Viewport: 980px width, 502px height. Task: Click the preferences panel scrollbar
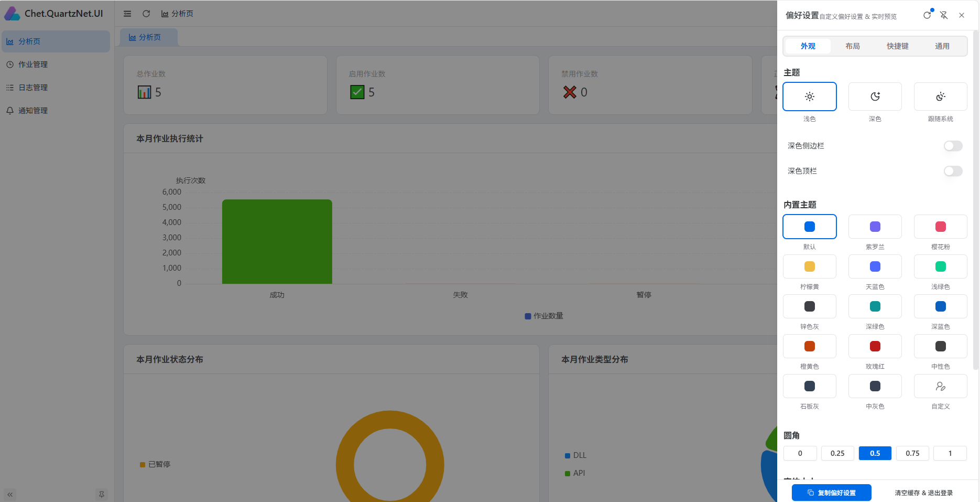coord(975,200)
